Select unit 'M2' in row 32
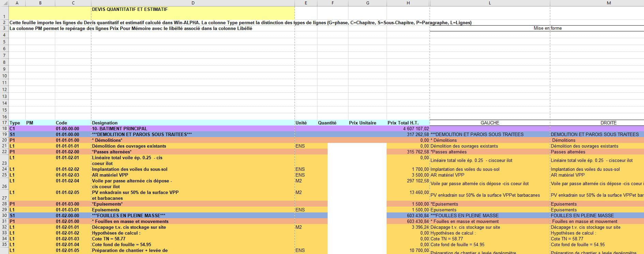The height and width of the screenshot is (254, 644). coord(306,227)
